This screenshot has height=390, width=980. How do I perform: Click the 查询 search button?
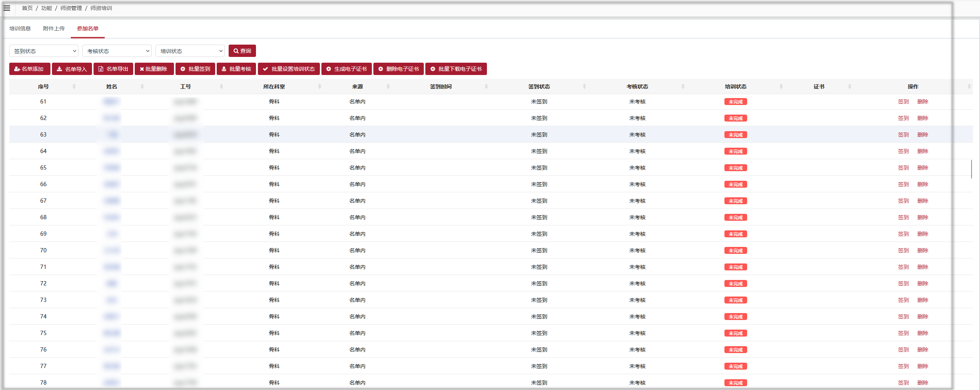pos(242,51)
